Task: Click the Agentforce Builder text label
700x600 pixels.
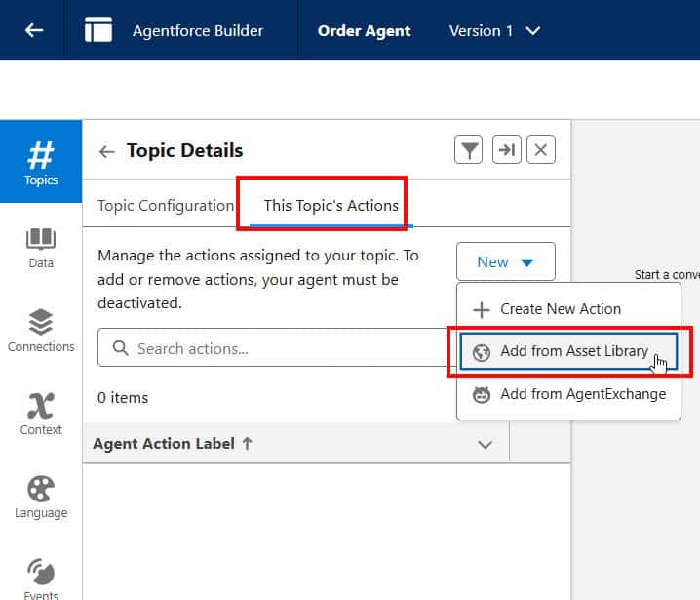Action: [x=198, y=31]
